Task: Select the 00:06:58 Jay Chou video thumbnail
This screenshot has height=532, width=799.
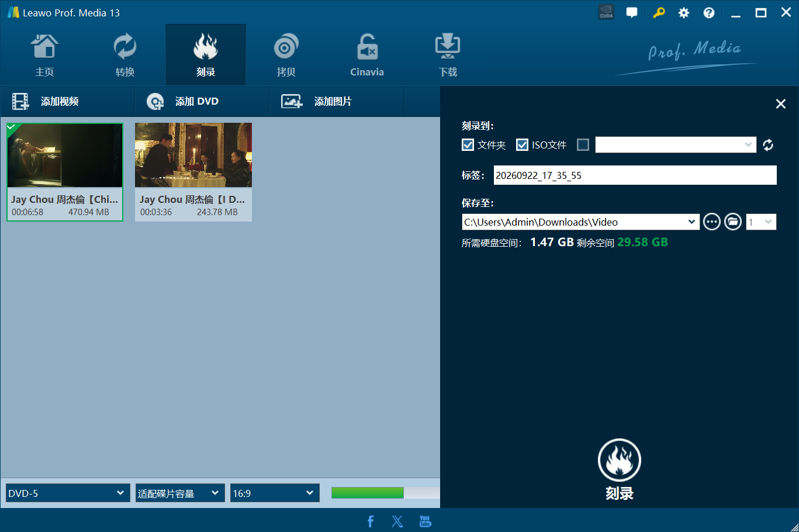Action: (x=65, y=156)
